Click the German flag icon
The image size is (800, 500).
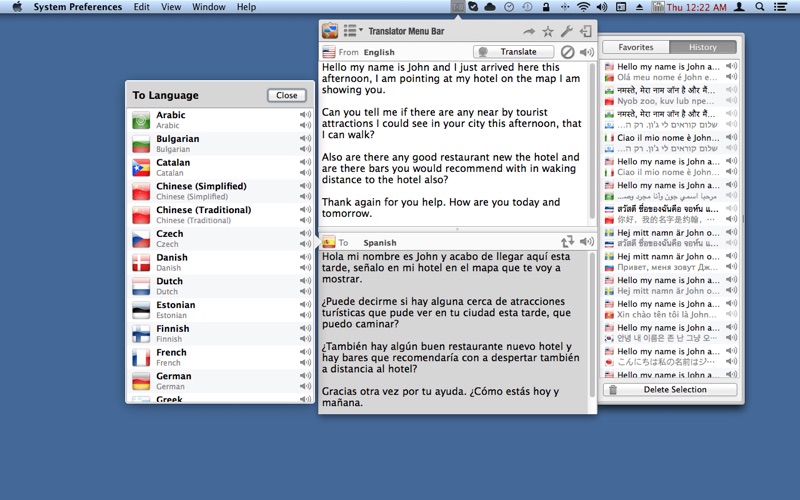pyautogui.click(x=141, y=381)
